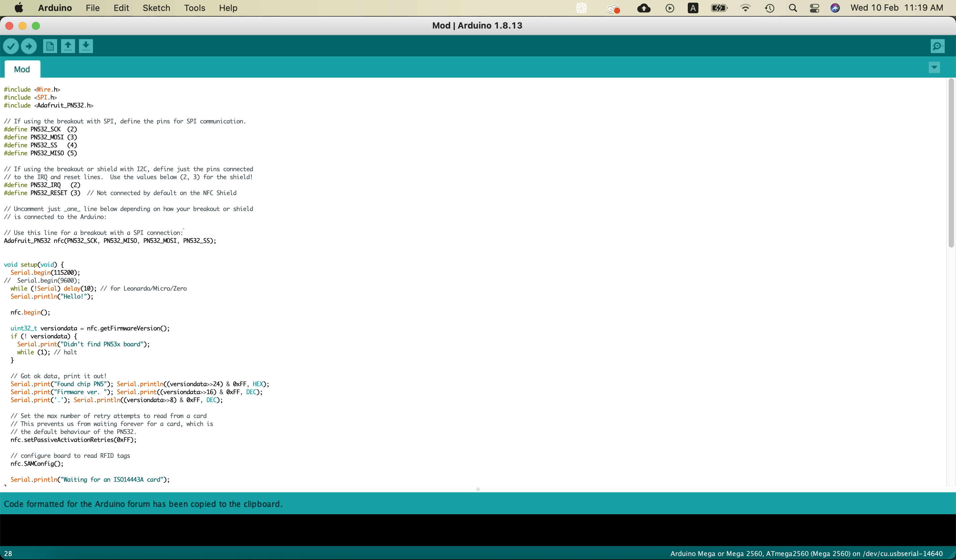Click the '#define PN532_SS (4)' line
The image size is (956, 560).
pos(40,145)
